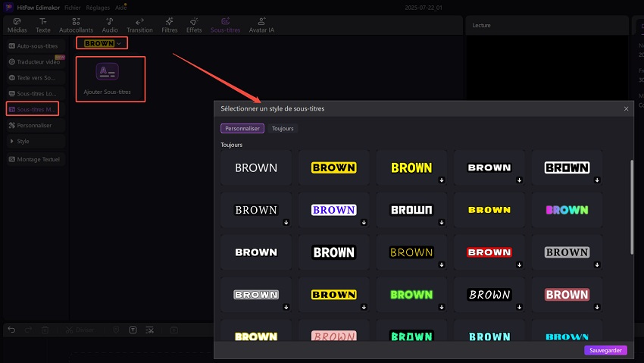Image resolution: width=644 pixels, height=363 pixels.
Task: Open the Transition tab
Action: pyautogui.click(x=139, y=25)
